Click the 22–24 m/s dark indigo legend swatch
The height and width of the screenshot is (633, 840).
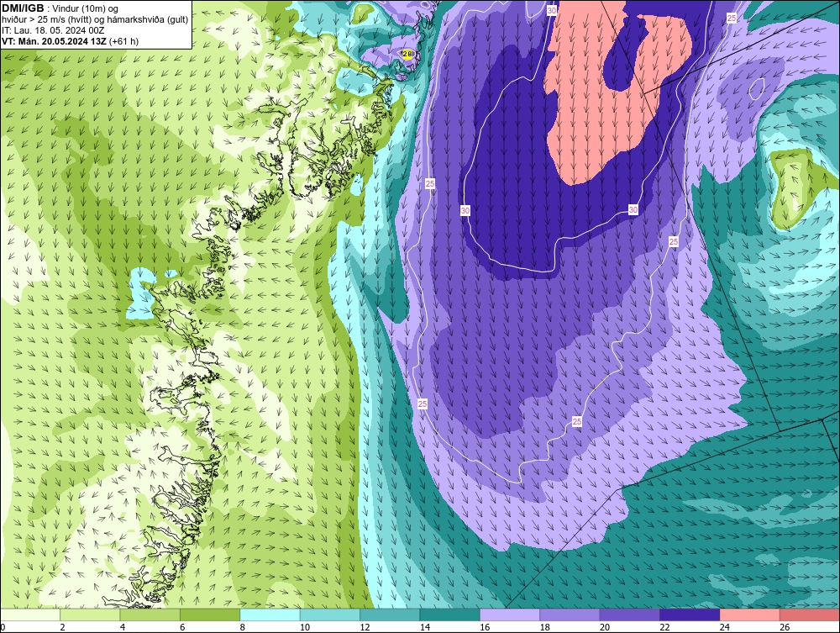[x=690, y=615]
